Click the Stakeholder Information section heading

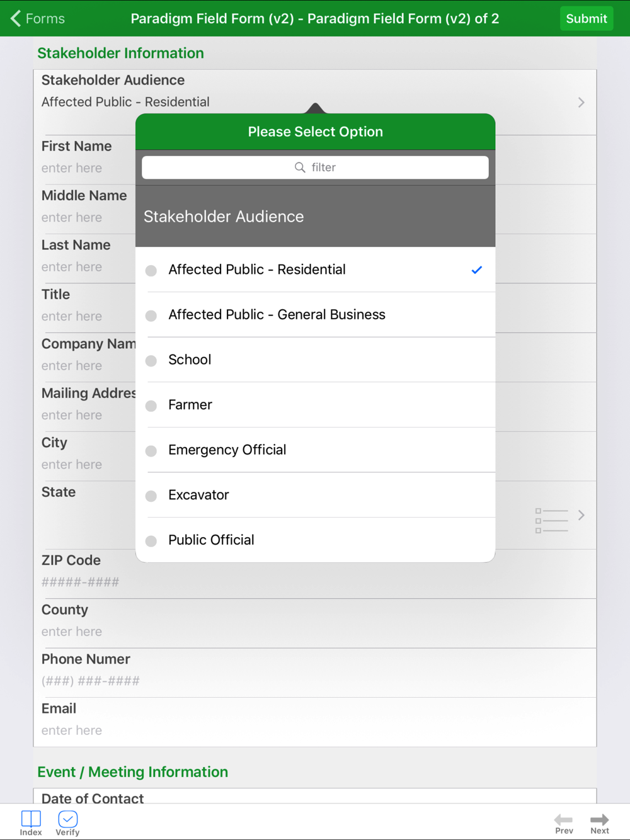click(120, 53)
